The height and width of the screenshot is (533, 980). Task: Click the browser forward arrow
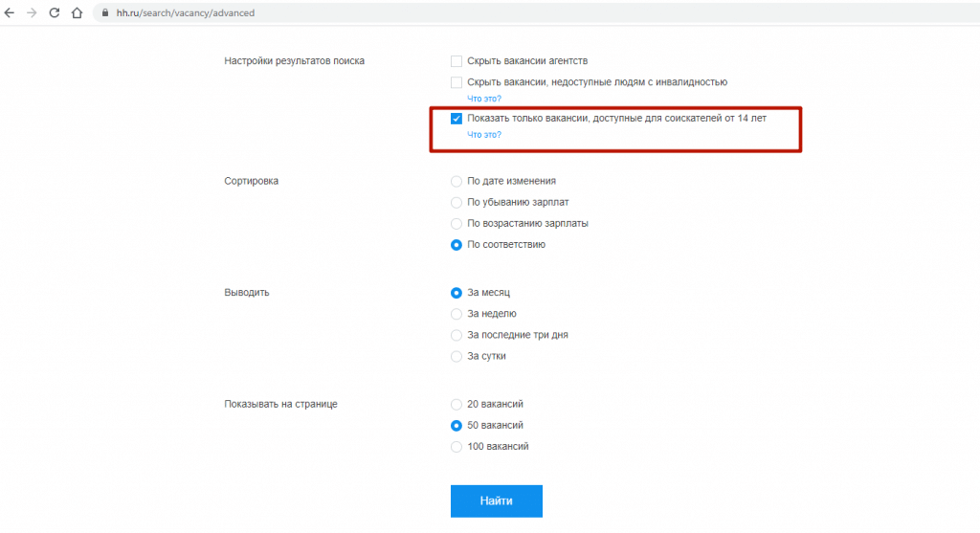[32, 12]
